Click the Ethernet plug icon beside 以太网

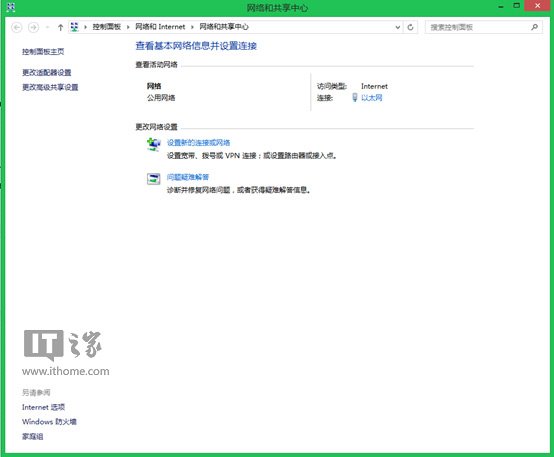(355, 98)
